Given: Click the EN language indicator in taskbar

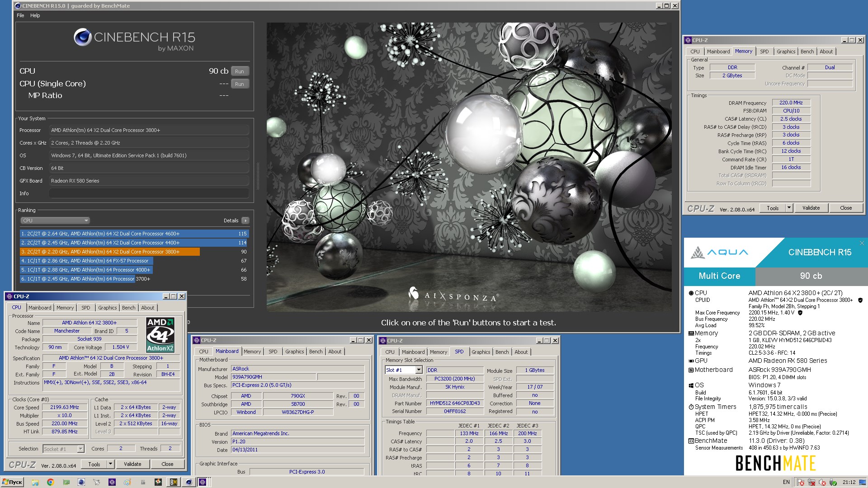Looking at the screenshot, I should (x=786, y=482).
